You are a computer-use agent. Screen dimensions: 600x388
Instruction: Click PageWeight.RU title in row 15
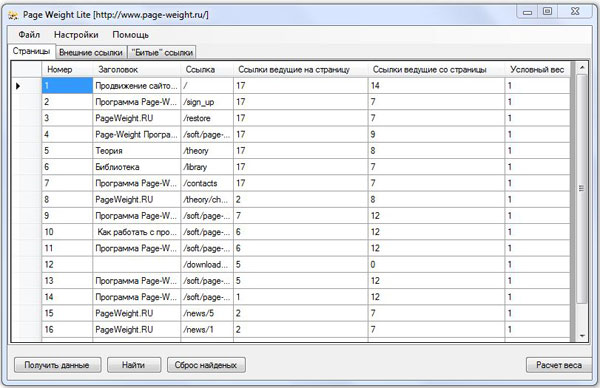(x=136, y=313)
